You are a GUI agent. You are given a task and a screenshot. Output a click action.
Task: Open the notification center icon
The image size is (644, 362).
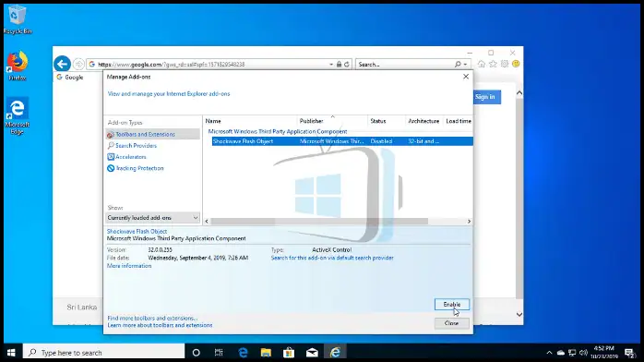tap(629, 353)
